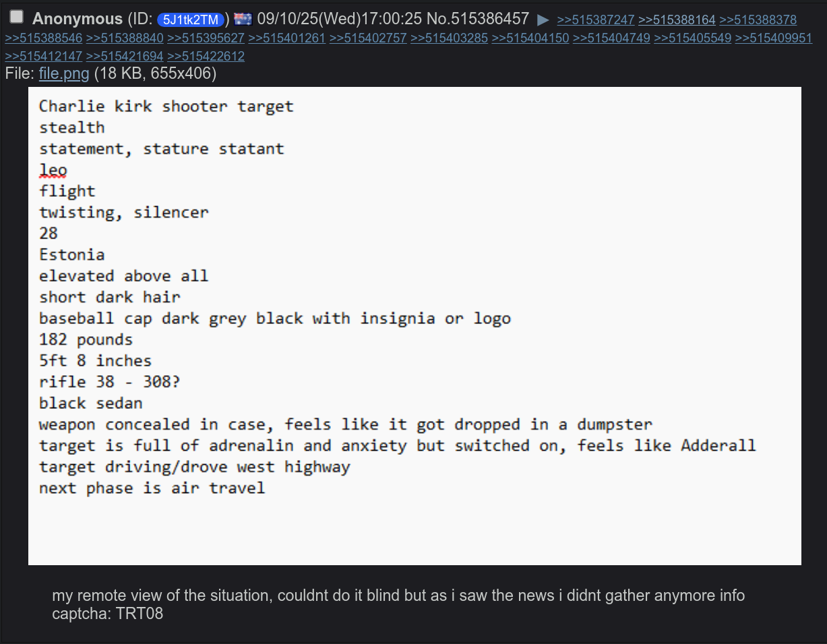Open reply >>515395627

point(206,38)
